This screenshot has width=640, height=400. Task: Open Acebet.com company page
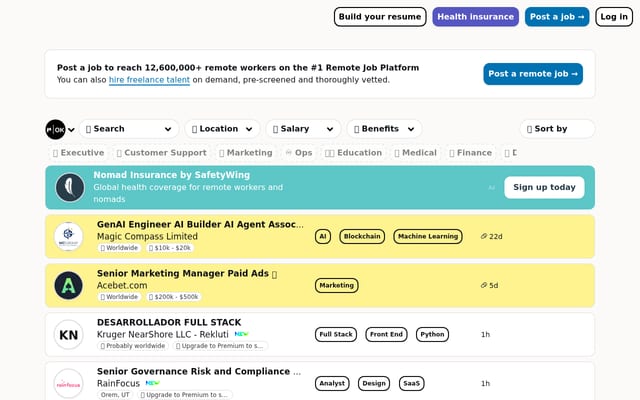(122, 285)
